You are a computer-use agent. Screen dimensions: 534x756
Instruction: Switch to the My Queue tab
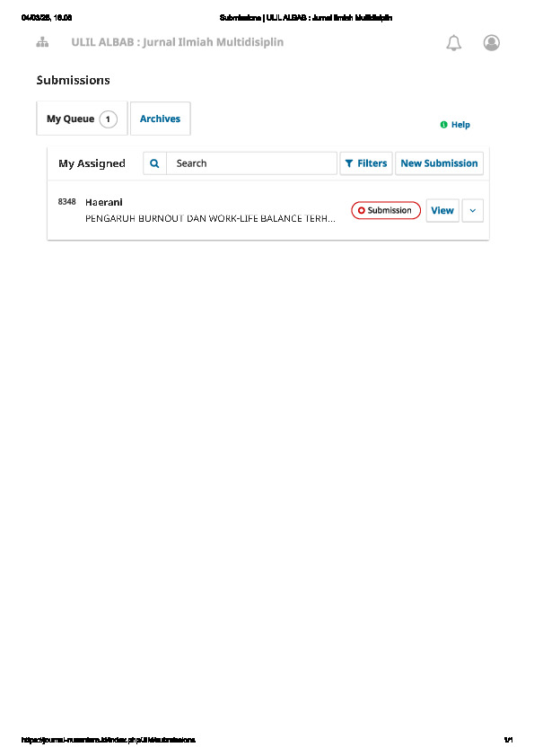tap(82, 119)
